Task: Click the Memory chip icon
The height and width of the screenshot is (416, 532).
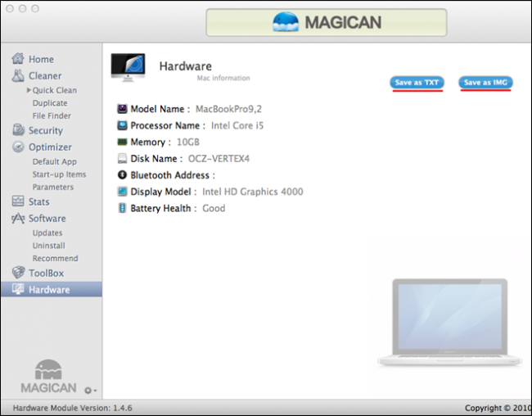Action: tap(122, 142)
